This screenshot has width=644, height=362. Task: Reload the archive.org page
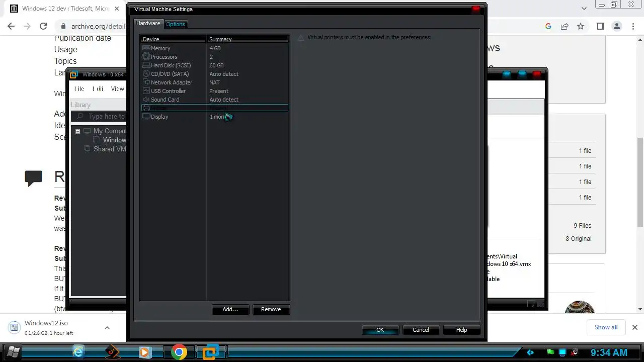point(43,26)
